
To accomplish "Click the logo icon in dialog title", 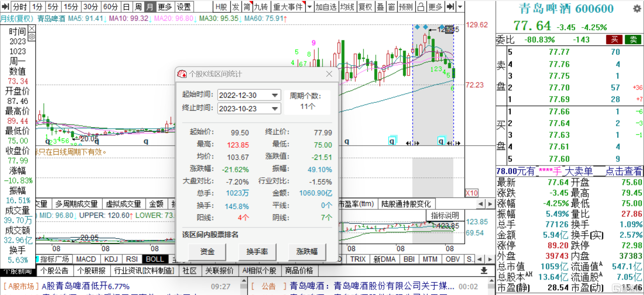I will coord(182,74).
